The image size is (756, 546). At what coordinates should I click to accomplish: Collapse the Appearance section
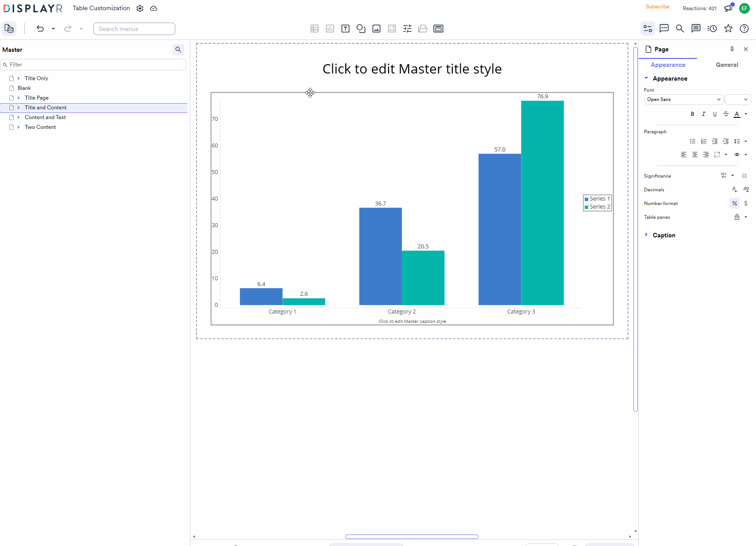point(646,78)
